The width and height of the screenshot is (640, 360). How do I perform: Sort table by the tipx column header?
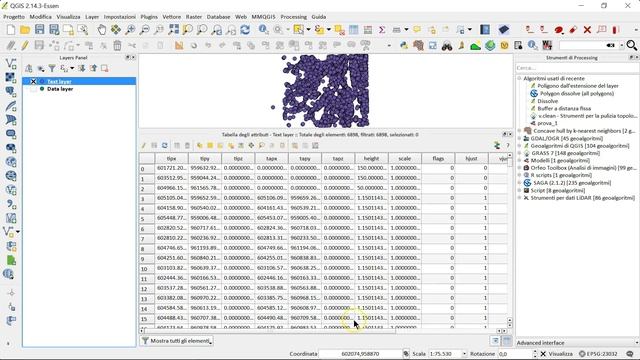click(171, 158)
